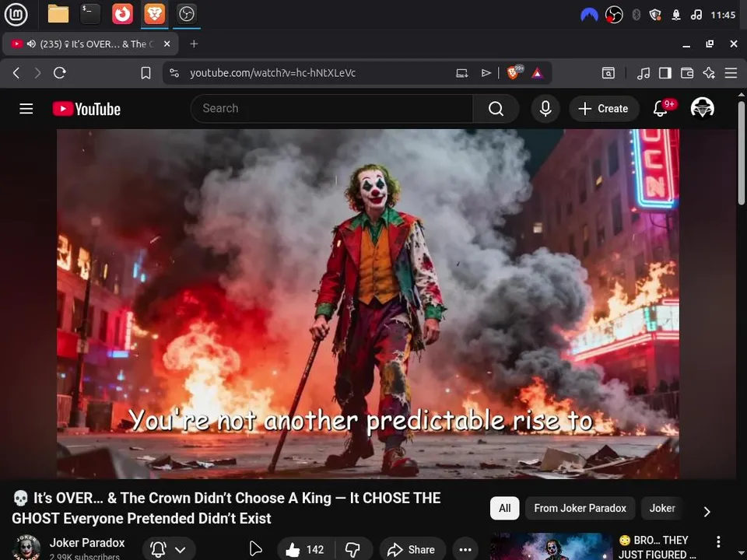Click the video player to pause
The height and width of the screenshot is (560, 747).
pyautogui.click(x=368, y=303)
